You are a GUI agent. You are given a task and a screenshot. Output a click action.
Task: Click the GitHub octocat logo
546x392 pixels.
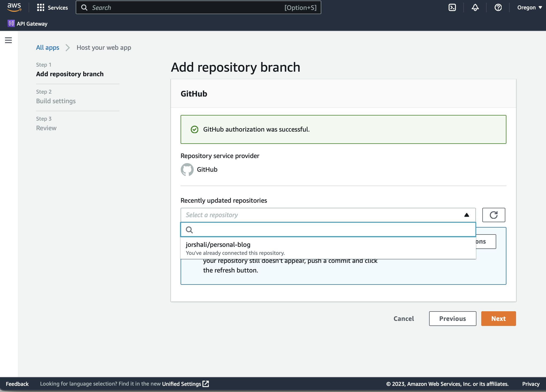point(187,170)
